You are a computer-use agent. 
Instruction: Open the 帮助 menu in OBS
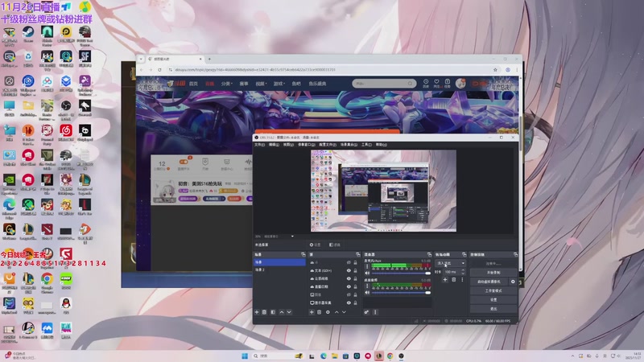tap(381, 145)
